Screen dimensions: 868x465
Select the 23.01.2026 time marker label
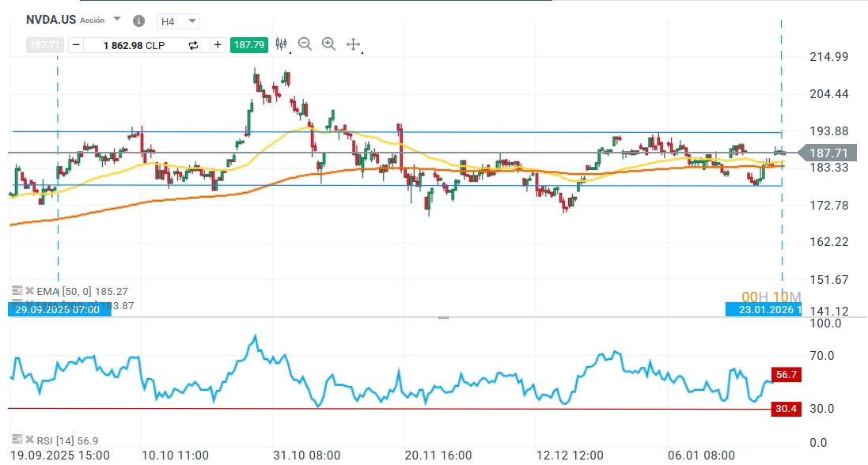[764, 309]
